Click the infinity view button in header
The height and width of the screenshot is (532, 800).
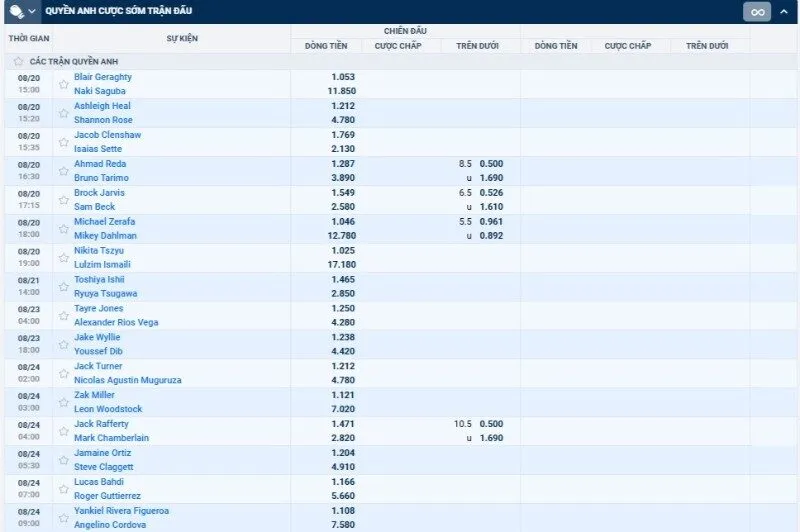(x=756, y=12)
